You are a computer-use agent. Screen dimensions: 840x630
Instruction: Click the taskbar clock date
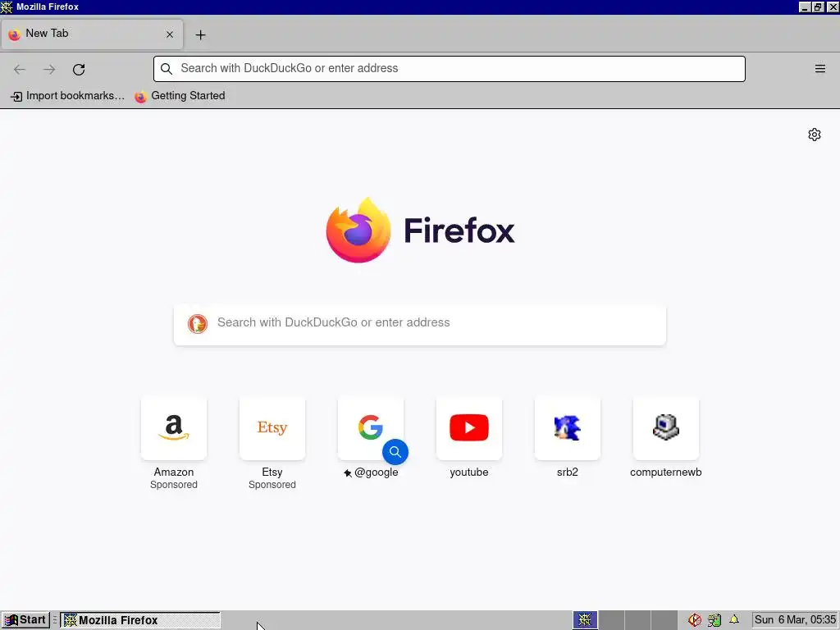coord(795,620)
